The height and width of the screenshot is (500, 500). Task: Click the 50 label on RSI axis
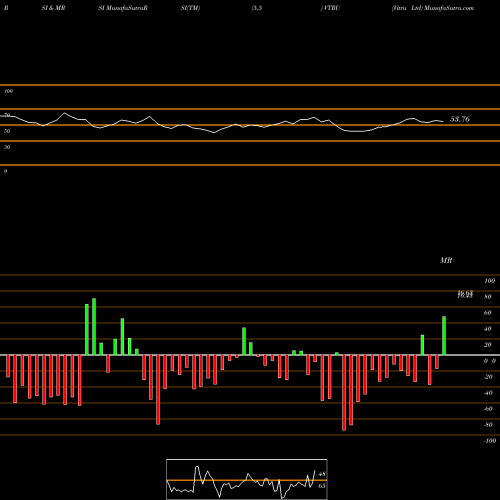point(7,131)
